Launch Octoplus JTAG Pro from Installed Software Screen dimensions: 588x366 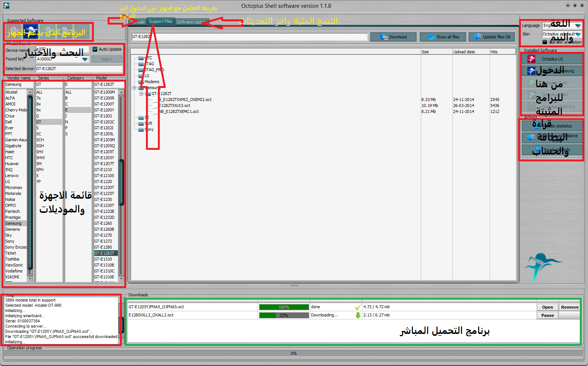552,107
